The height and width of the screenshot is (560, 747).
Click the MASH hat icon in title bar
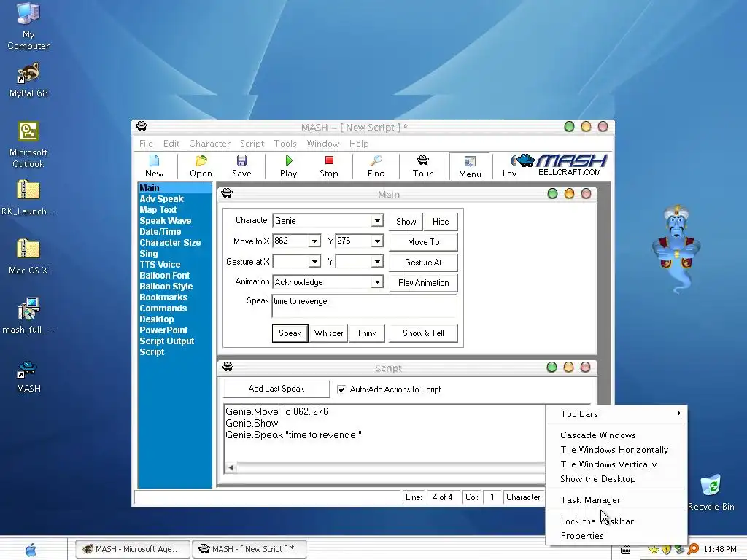click(142, 126)
